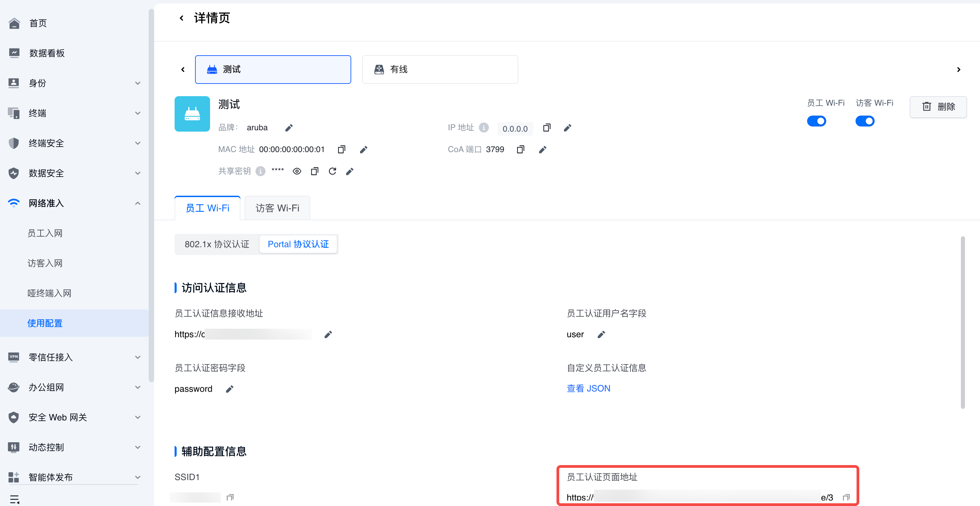Select the 有线 device card
The width and height of the screenshot is (980, 506).
(x=440, y=70)
